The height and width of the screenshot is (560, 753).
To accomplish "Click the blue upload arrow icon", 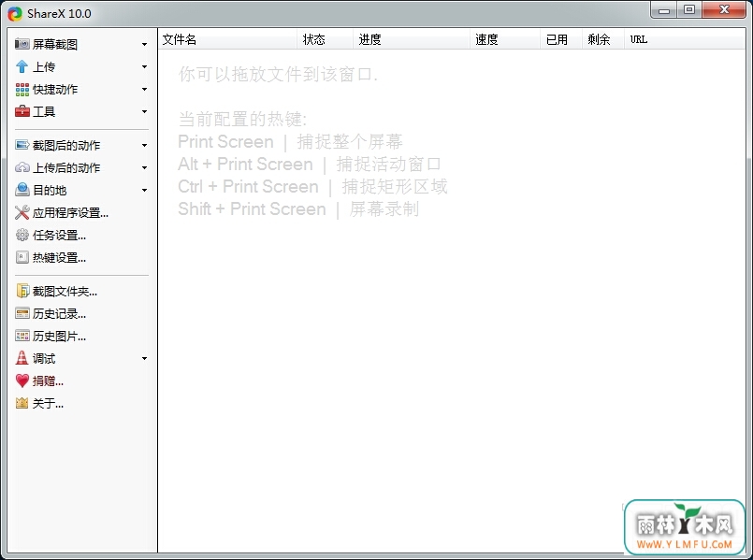I will [22, 66].
